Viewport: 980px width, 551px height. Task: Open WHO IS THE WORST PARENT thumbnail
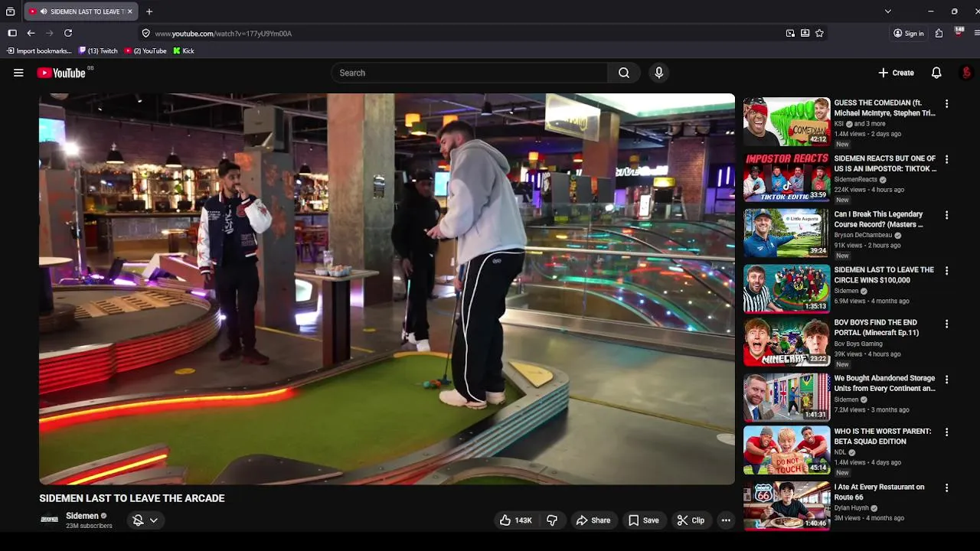point(786,450)
